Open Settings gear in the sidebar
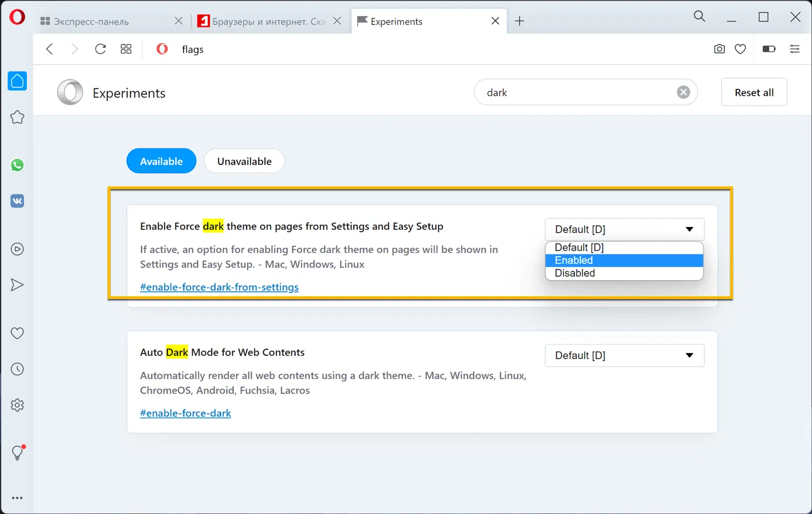 (17, 405)
